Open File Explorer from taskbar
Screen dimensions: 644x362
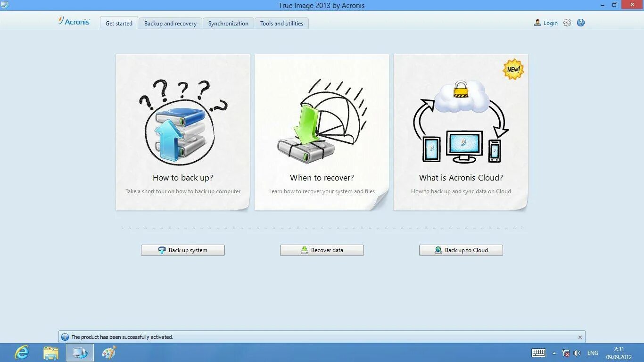tap(51, 353)
